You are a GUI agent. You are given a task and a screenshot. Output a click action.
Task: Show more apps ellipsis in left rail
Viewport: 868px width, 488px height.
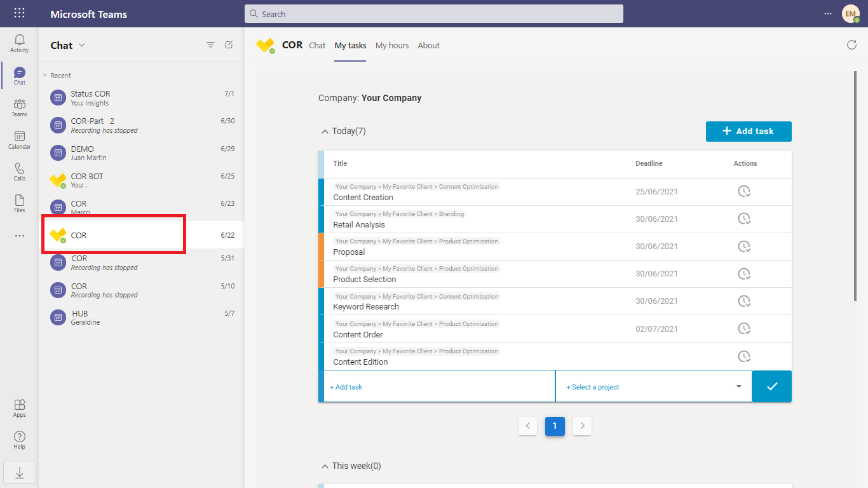click(20, 236)
